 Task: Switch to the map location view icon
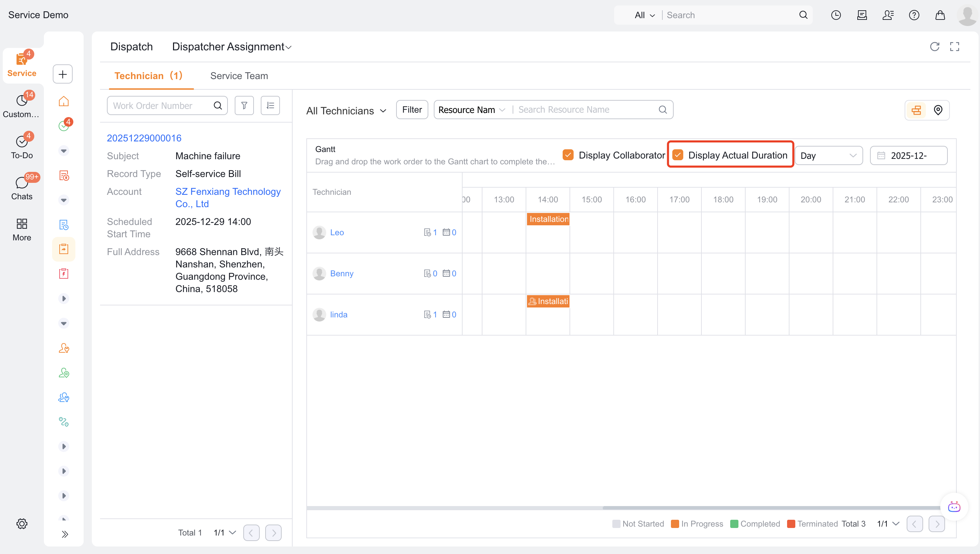click(938, 110)
